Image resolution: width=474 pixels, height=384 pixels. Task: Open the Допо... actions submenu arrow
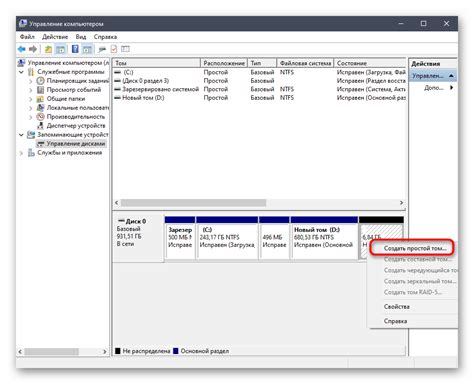tap(452, 88)
